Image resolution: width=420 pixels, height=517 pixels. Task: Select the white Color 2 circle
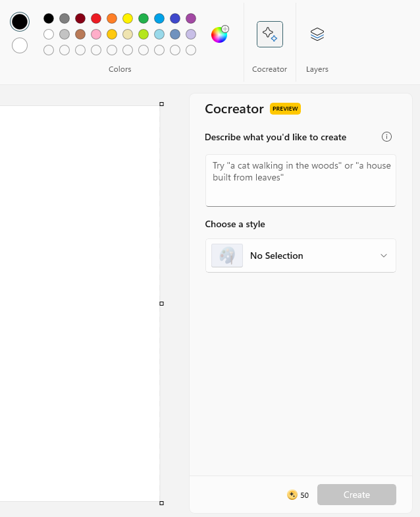[20, 45]
